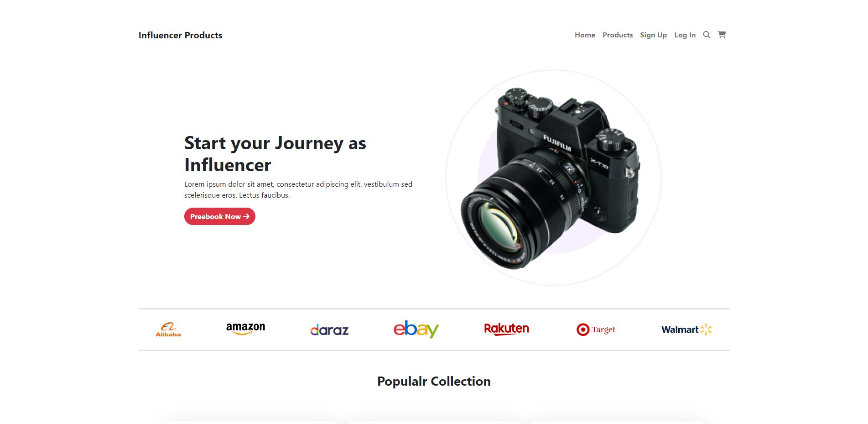The height and width of the screenshot is (424, 868).
Task: Click the Fujifilm camera hero image
Action: (553, 178)
